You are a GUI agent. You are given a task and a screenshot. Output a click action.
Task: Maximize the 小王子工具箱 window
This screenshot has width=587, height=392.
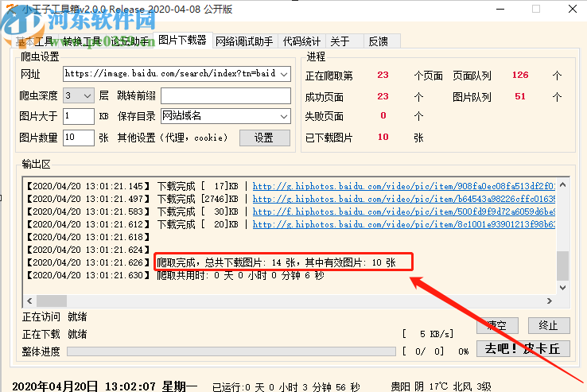click(x=536, y=9)
